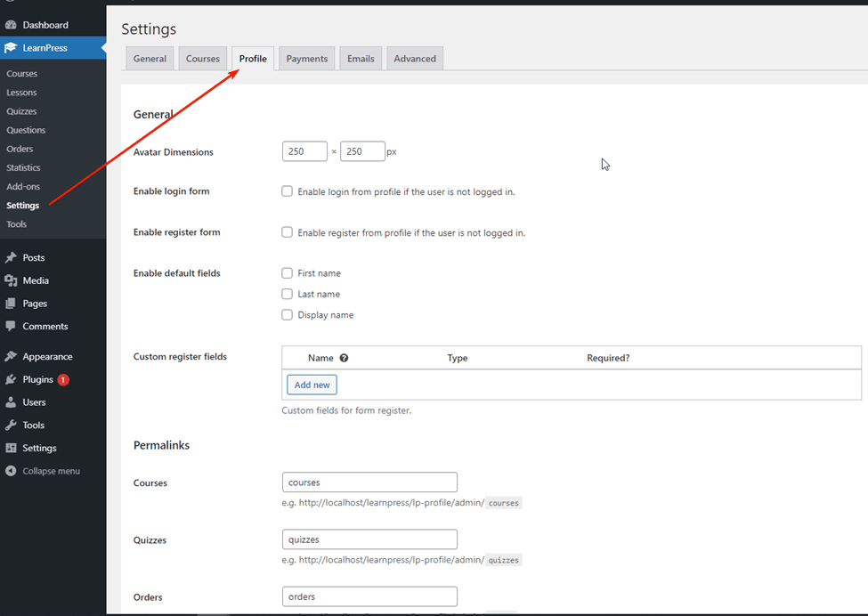Enable the login form checkbox

pos(288,191)
